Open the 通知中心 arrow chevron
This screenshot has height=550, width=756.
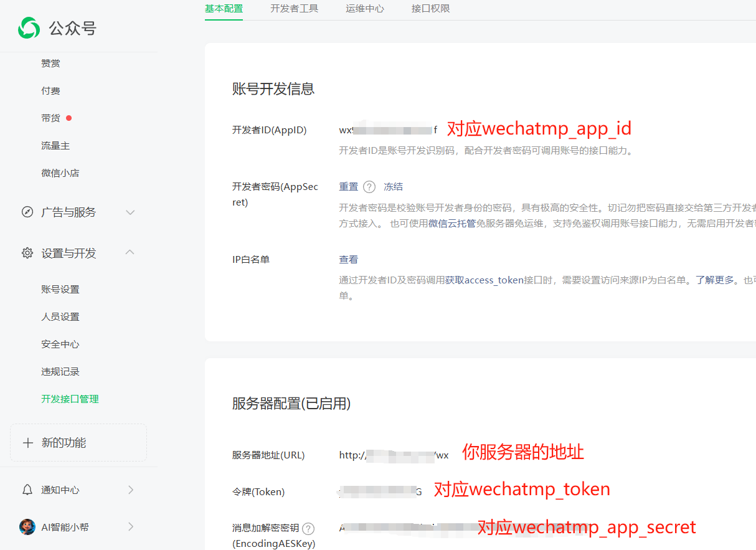(131, 490)
